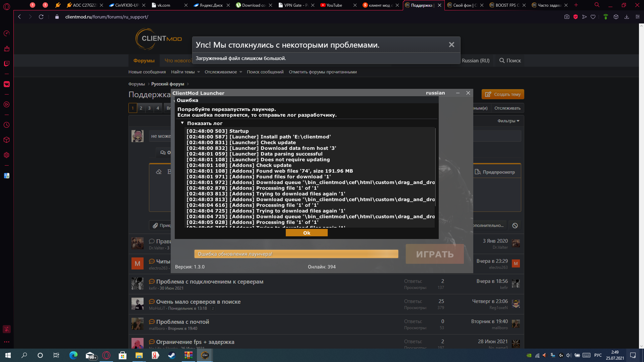Image resolution: width=644 pixels, height=362 pixels.
Task: Click the 'Поиск' search link in the forum header
Action: pyautogui.click(x=510, y=61)
